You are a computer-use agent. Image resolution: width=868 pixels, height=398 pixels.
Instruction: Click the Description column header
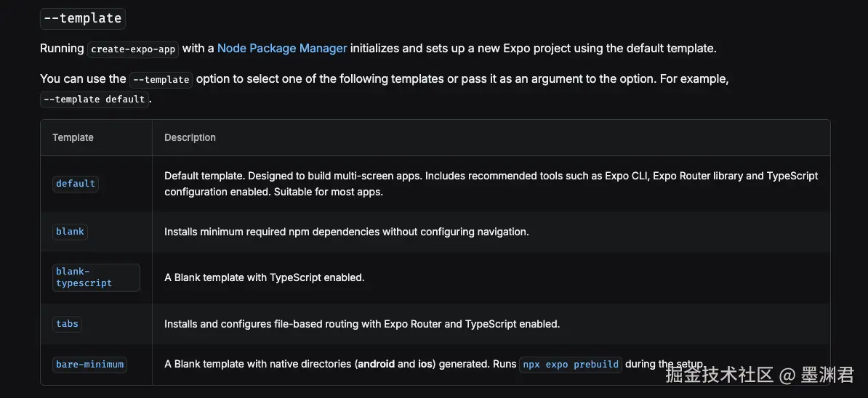point(190,137)
